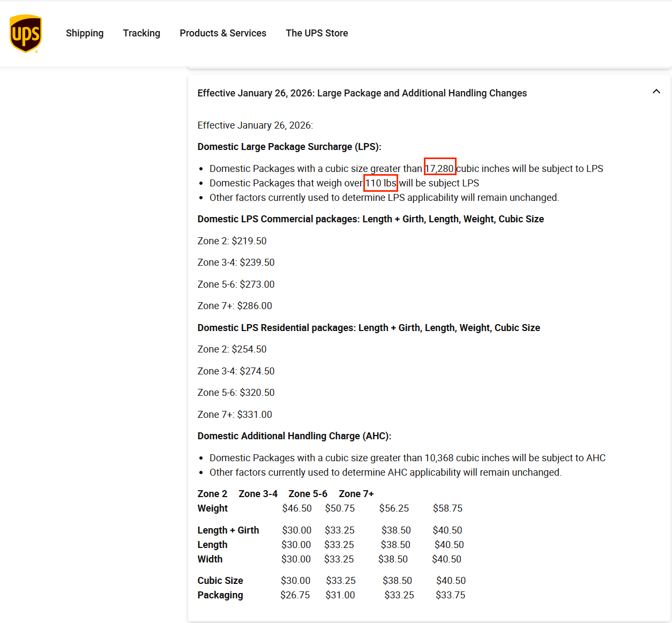Click the $58.75 Weight charge value
Image resolution: width=672 pixels, height=623 pixels.
tap(447, 508)
